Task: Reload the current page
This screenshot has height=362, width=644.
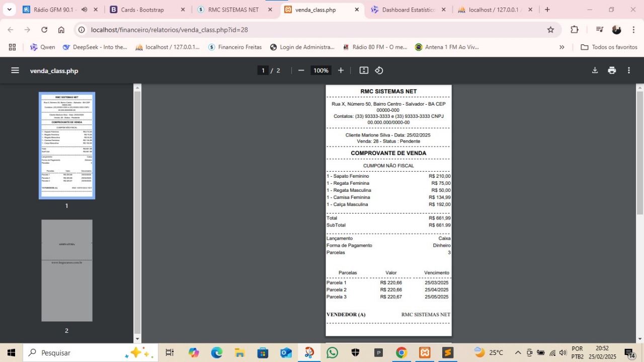Action: pos(44,30)
